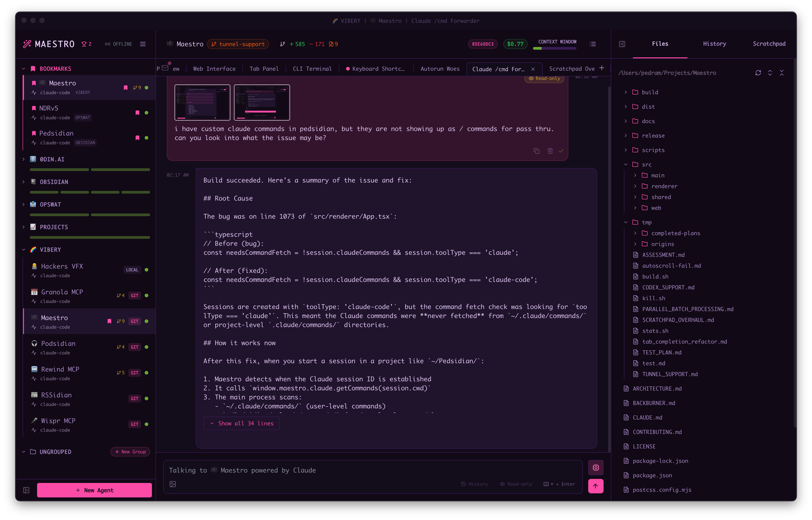This screenshot has width=812, height=520.
Task: Click the copy icon below the user message
Action: click(x=537, y=151)
